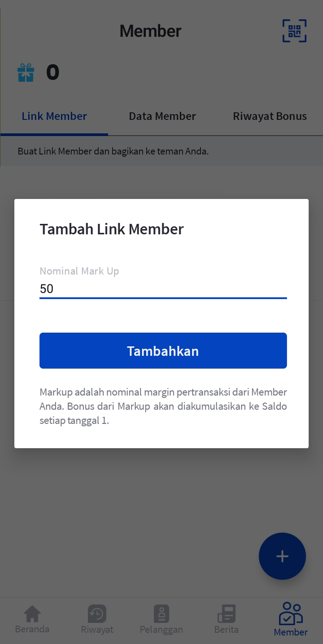Focus the Nominal Mark Up field
The width and height of the screenshot is (323, 644).
(163, 289)
